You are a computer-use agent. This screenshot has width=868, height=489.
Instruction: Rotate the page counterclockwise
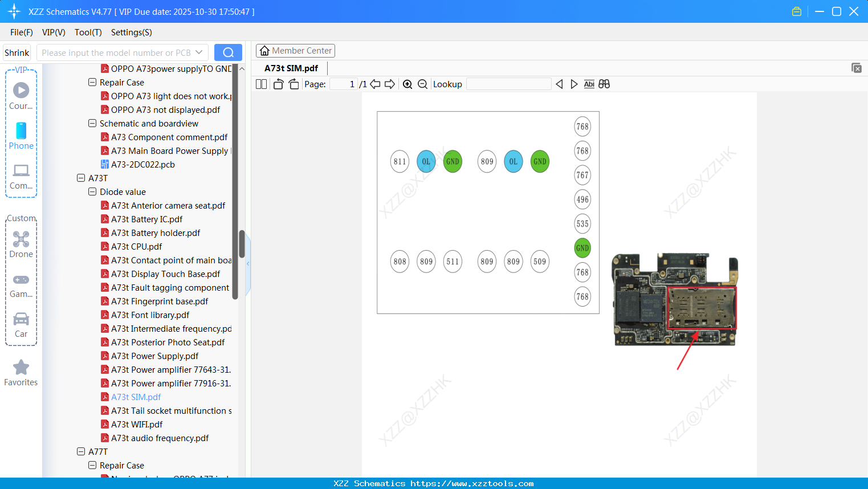[278, 84]
